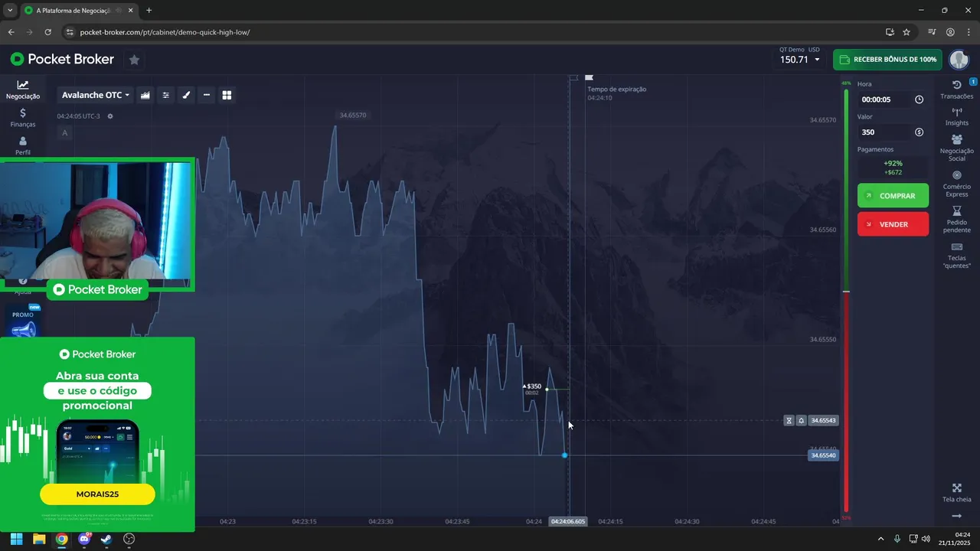
Task: Open the user avatar profile menu
Action: 959,59
